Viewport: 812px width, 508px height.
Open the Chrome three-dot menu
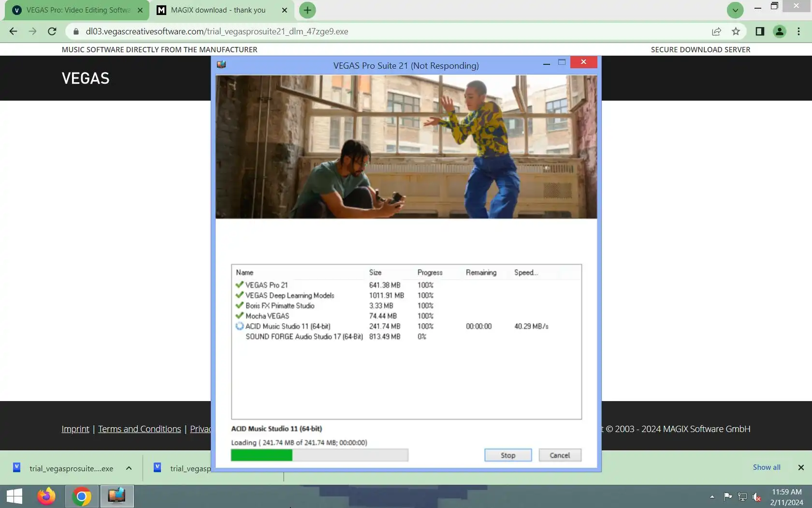click(x=798, y=31)
